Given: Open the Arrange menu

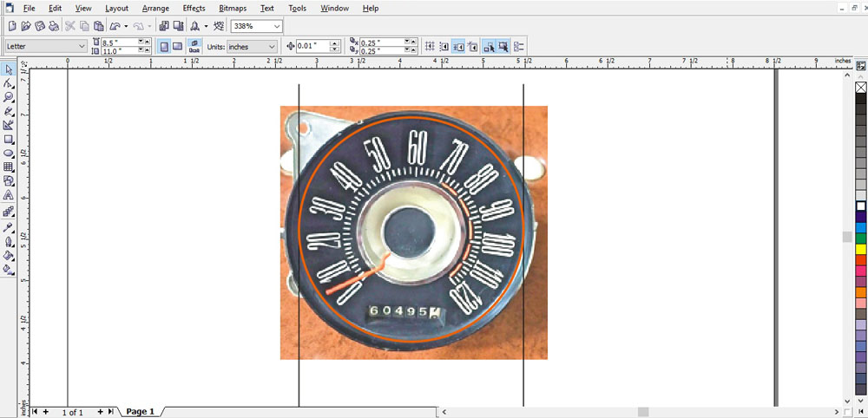Looking at the screenshot, I should [x=155, y=9].
